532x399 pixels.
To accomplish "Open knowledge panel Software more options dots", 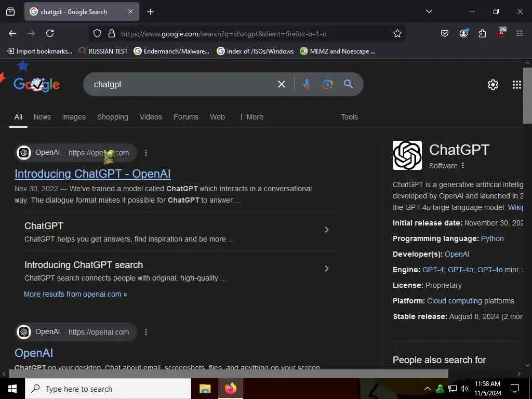I will tap(463, 166).
